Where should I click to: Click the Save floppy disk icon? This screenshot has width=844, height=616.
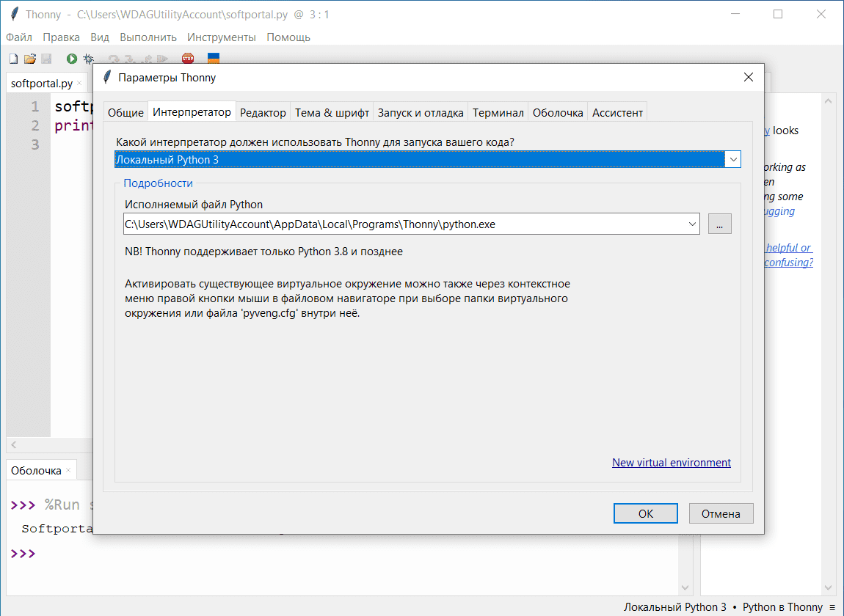46,59
